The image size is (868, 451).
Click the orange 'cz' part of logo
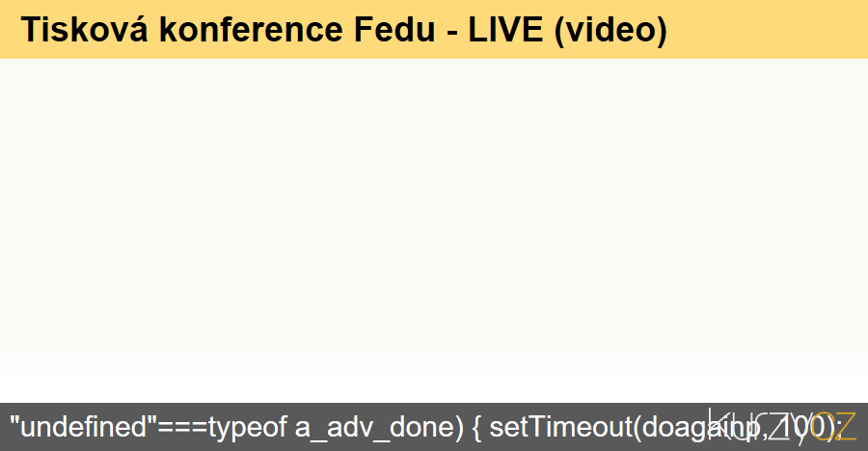(833, 426)
